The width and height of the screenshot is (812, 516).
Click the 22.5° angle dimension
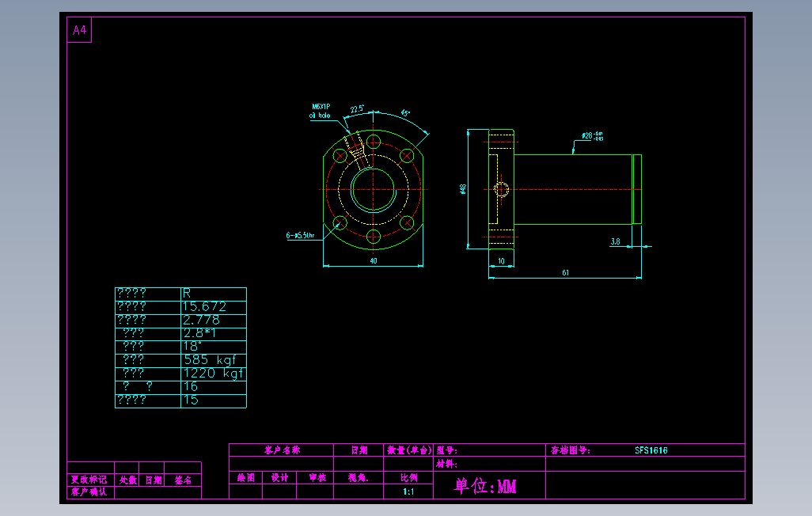coord(357,109)
